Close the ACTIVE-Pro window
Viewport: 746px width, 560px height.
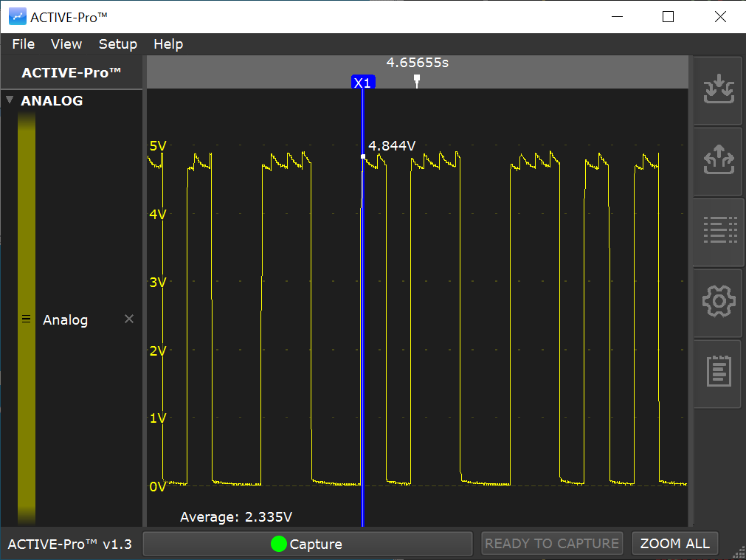point(720,17)
